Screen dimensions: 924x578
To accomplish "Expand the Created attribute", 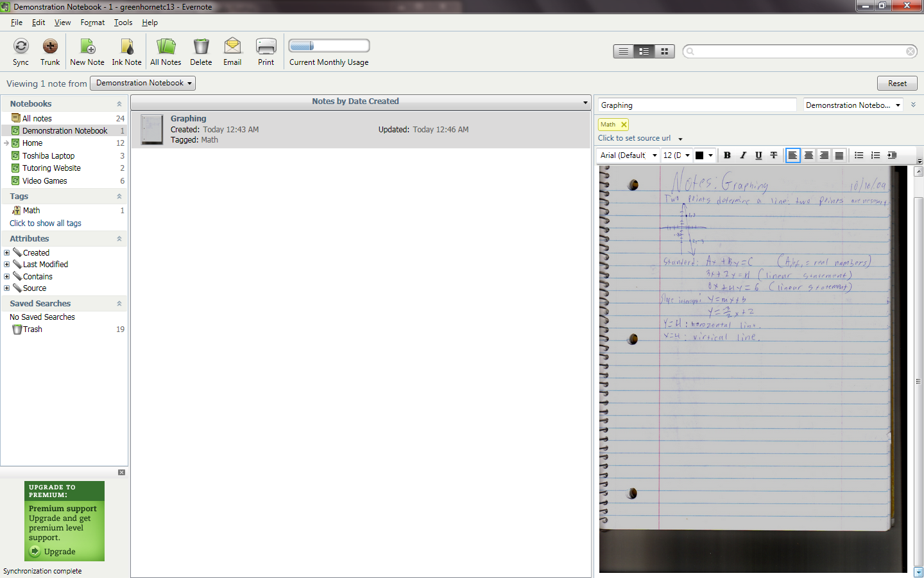I will [7, 253].
